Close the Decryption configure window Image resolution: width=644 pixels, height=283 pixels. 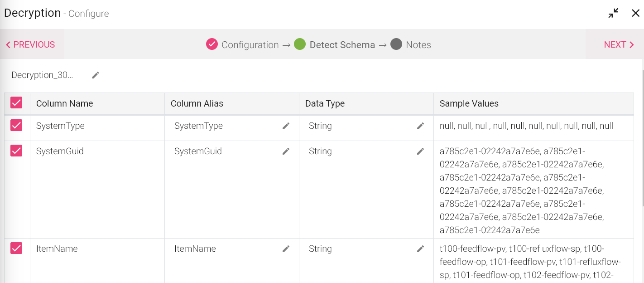click(x=635, y=13)
